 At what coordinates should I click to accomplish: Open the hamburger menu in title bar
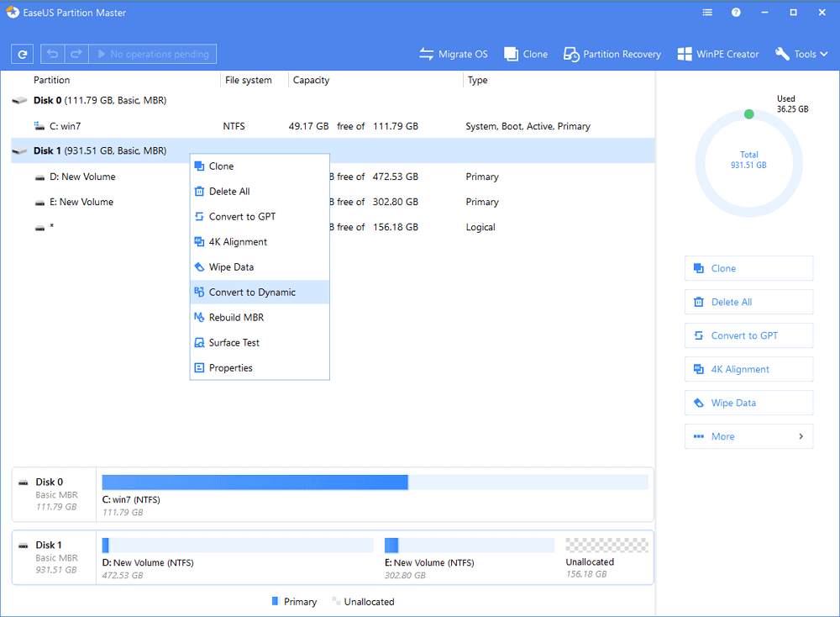707,13
